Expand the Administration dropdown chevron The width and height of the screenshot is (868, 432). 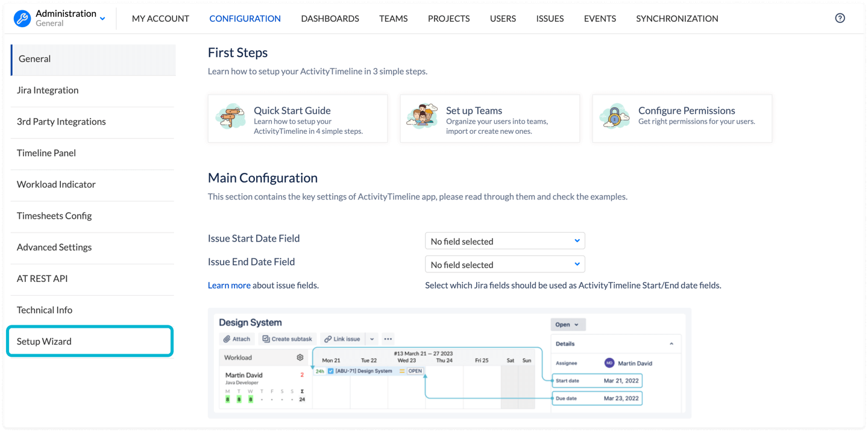(x=102, y=19)
